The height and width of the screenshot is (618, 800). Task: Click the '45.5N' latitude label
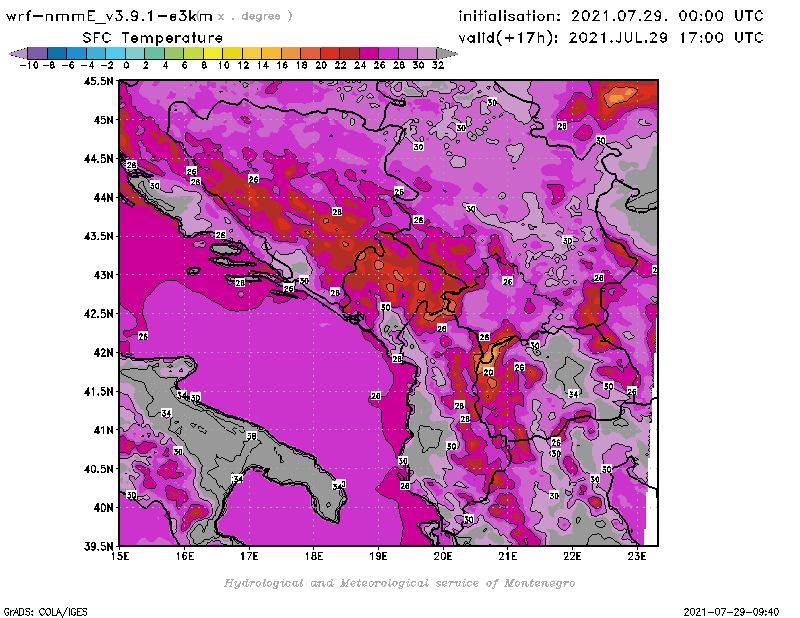coord(98,81)
